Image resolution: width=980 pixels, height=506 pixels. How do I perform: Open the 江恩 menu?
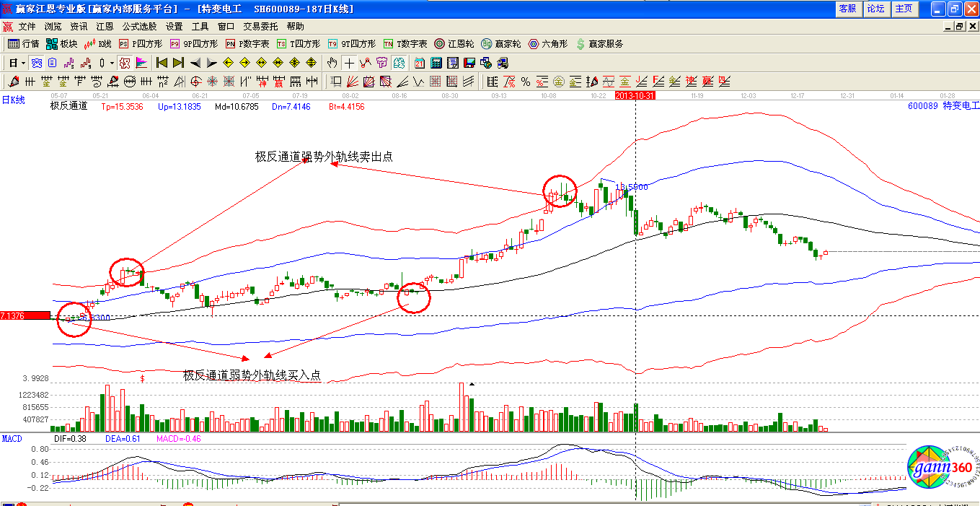[105, 27]
